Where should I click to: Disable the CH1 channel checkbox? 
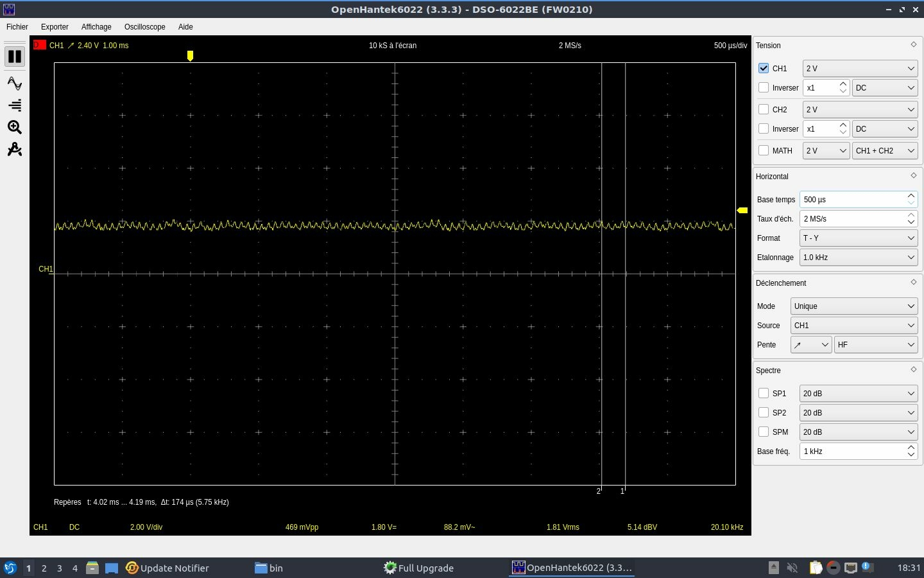click(x=764, y=68)
